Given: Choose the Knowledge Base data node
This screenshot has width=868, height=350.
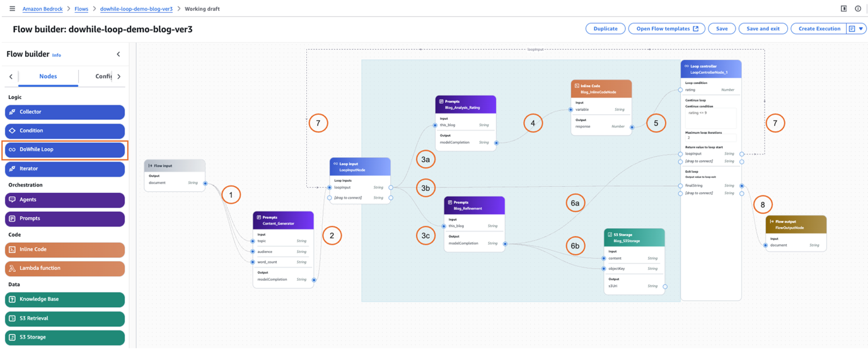Looking at the screenshot, I should point(65,300).
